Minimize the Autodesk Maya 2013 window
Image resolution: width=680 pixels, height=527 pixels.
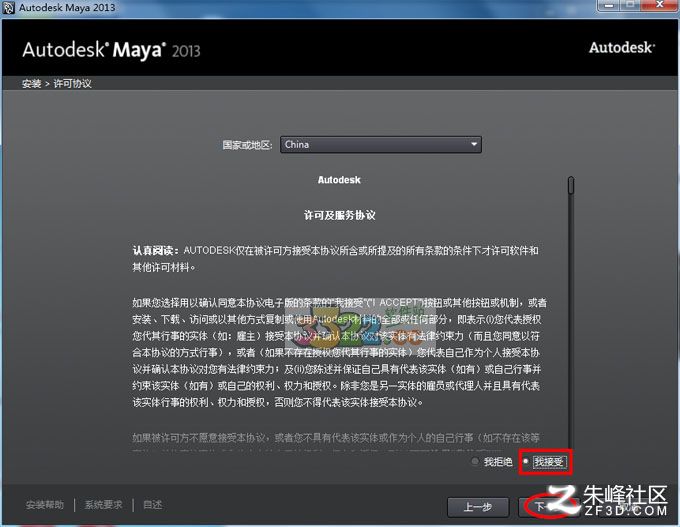610,5
